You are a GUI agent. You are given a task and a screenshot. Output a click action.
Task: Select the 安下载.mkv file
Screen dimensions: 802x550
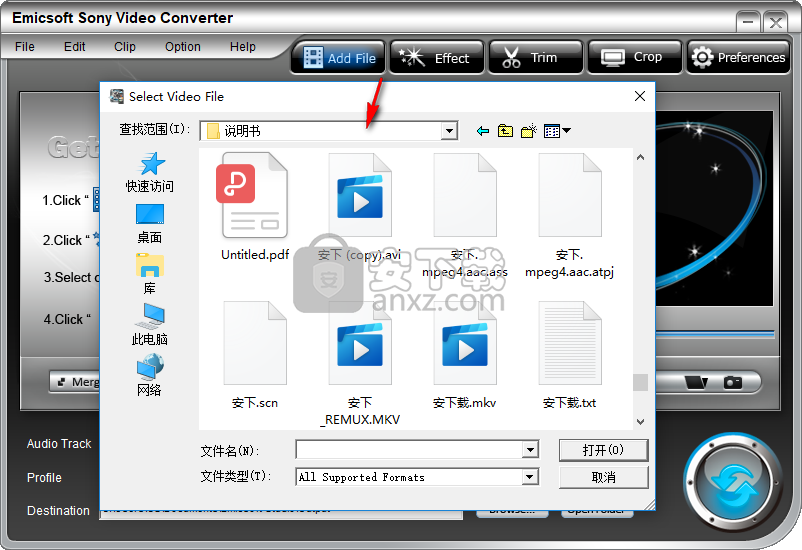[x=465, y=356]
